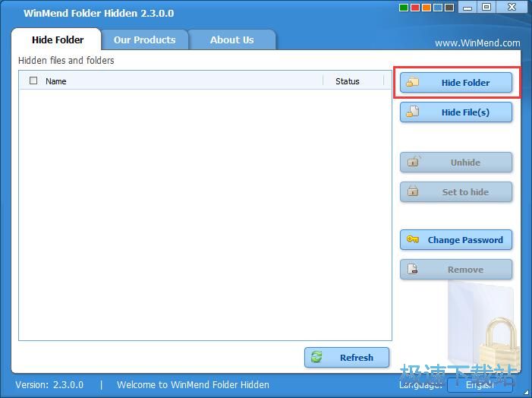This screenshot has width=532, height=398.
Task: Apply the orange color theme swatch
Action: (427, 8)
